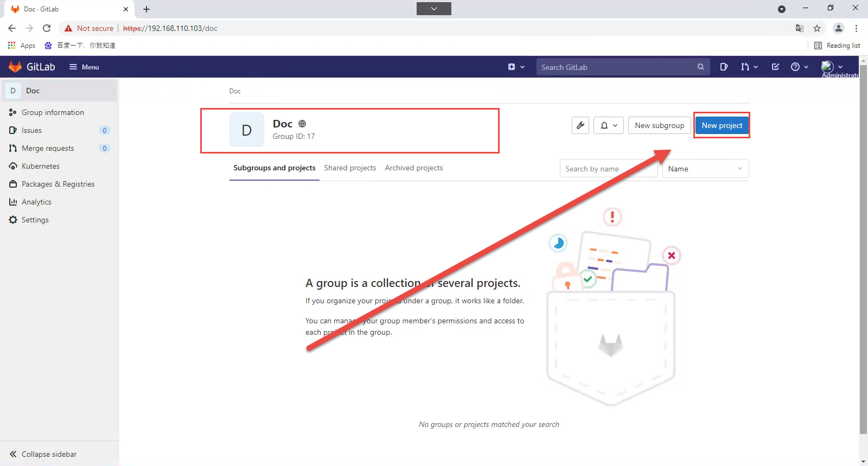Click the admin wrench icon button
The image size is (868, 466).
[x=580, y=125]
